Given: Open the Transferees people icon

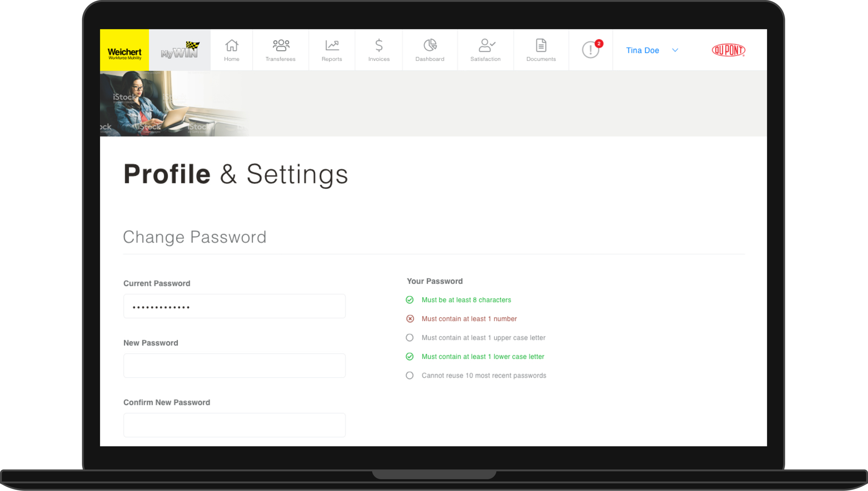Looking at the screenshot, I should 281,46.
